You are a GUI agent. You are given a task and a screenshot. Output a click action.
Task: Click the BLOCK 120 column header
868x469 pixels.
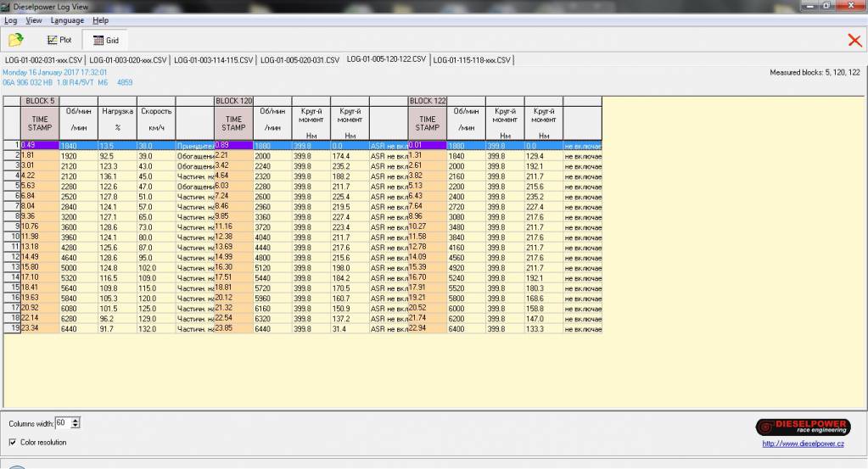coord(234,101)
